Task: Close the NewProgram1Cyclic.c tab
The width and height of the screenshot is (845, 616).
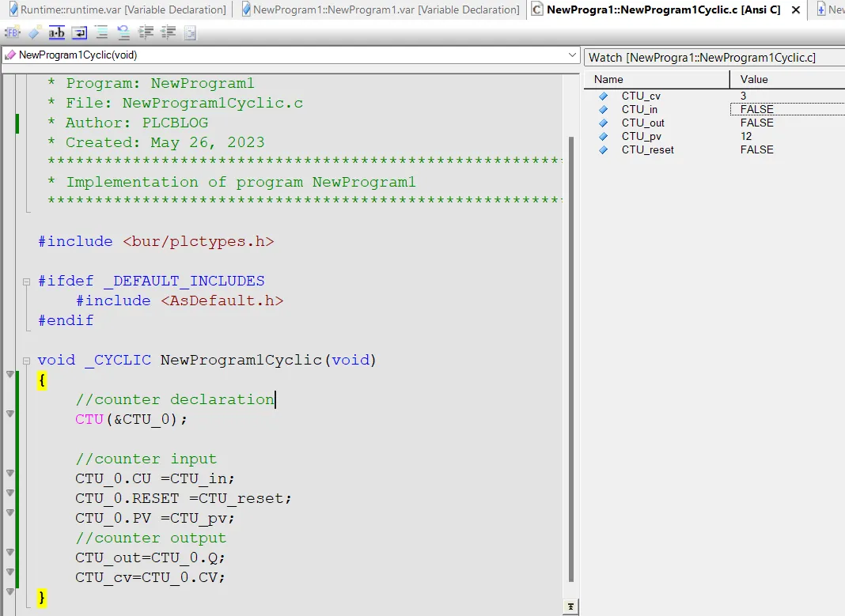Action: coord(796,9)
